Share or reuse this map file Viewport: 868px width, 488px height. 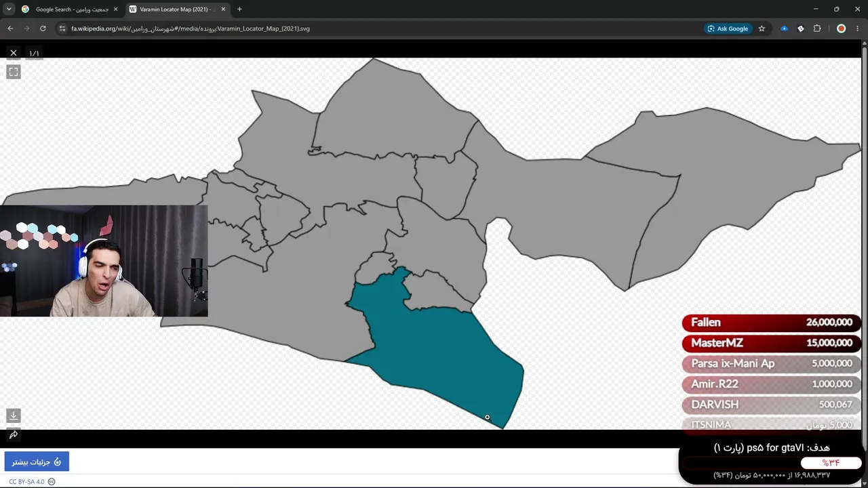[14, 434]
